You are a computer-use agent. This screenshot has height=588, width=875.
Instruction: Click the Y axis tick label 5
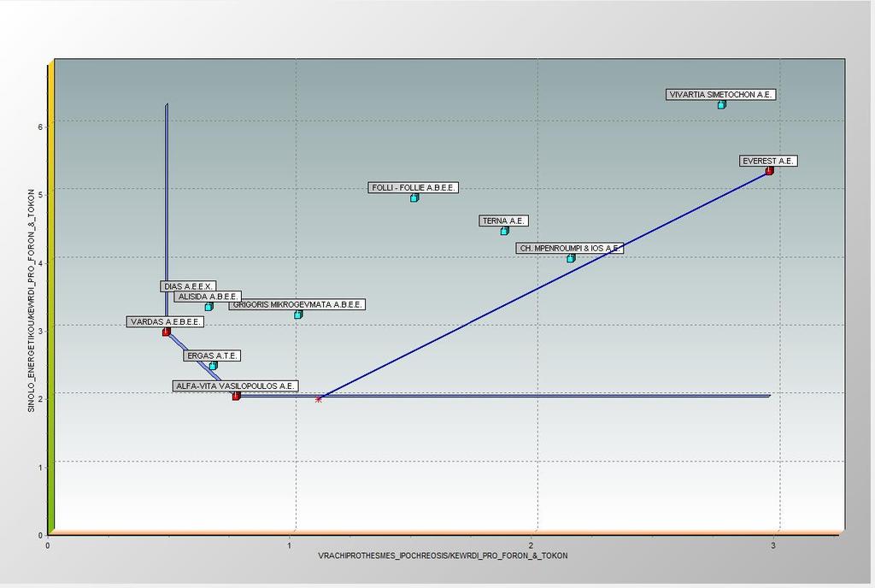40,195
